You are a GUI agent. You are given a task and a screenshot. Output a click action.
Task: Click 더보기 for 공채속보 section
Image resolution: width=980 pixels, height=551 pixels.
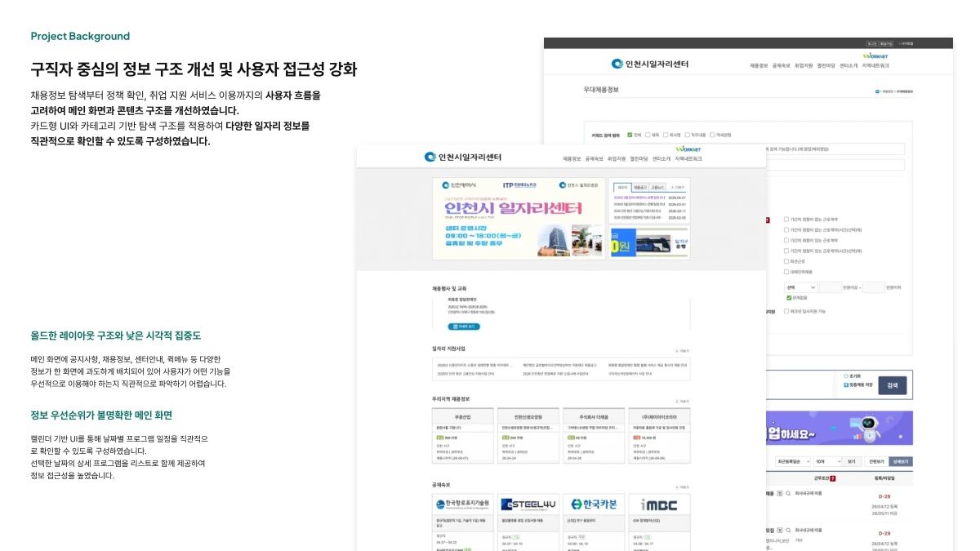point(683,487)
